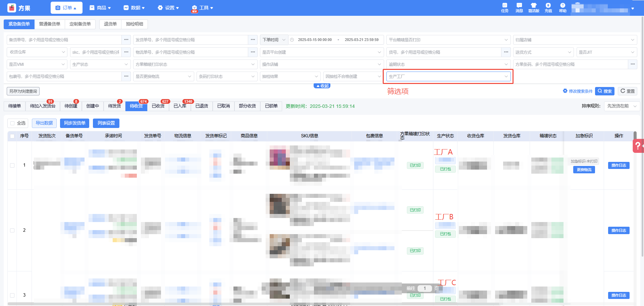Click the 同步发货单 button

[x=75, y=123]
